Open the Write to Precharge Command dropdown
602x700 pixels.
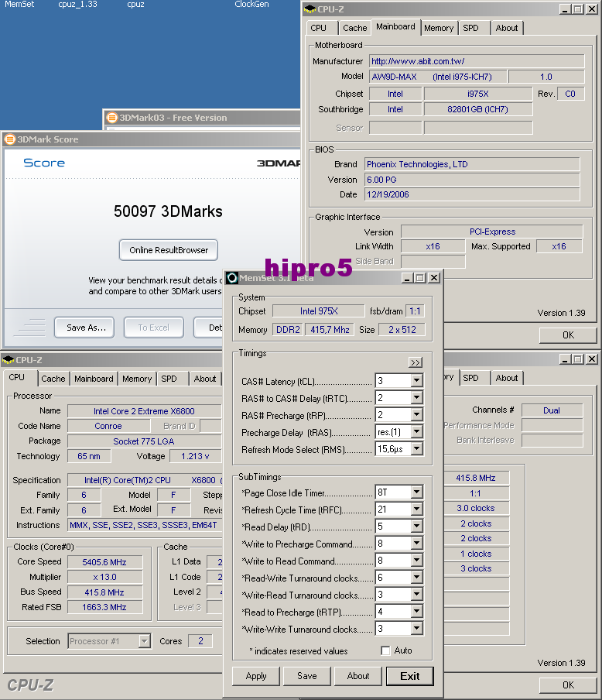click(417, 543)
